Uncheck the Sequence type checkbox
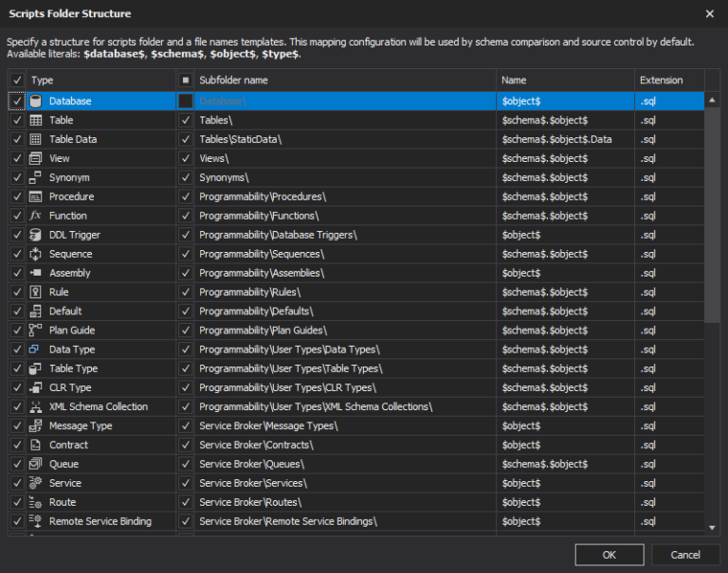 coord(17,254)
